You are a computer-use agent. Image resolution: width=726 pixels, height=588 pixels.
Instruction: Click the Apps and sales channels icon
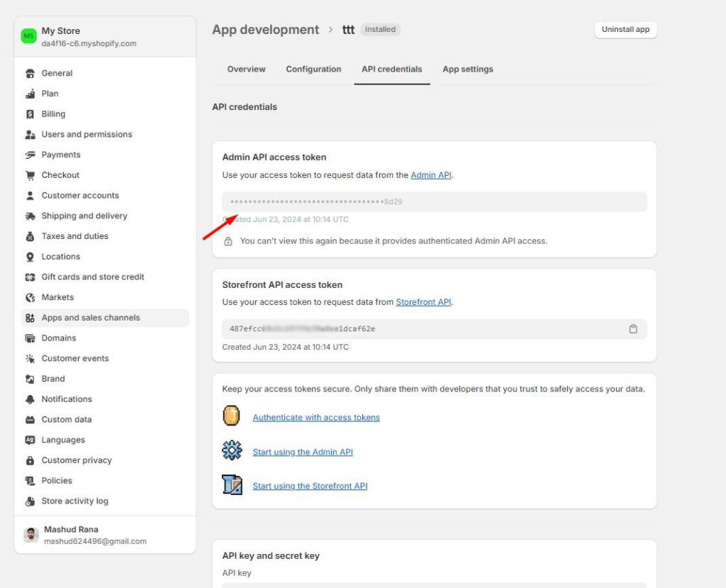30,318
